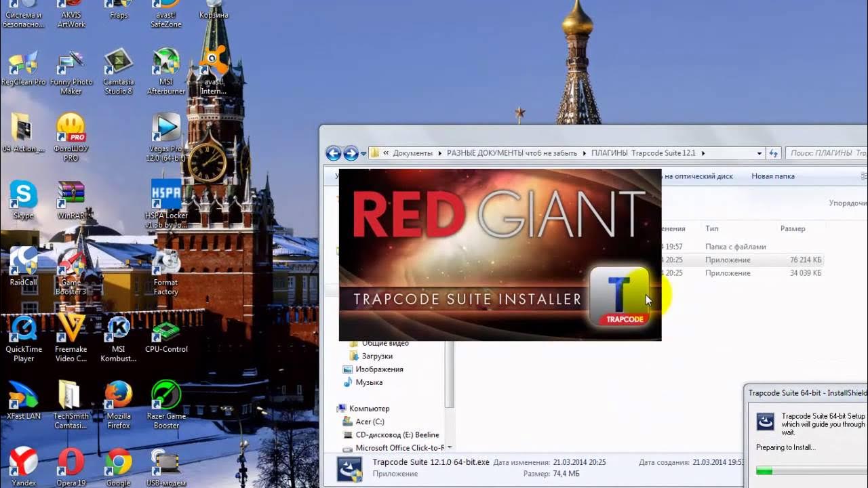This screenshot has height=488, width=868.
Task: Open Game Booster 3 shortcut
Action: click(71, 271)
